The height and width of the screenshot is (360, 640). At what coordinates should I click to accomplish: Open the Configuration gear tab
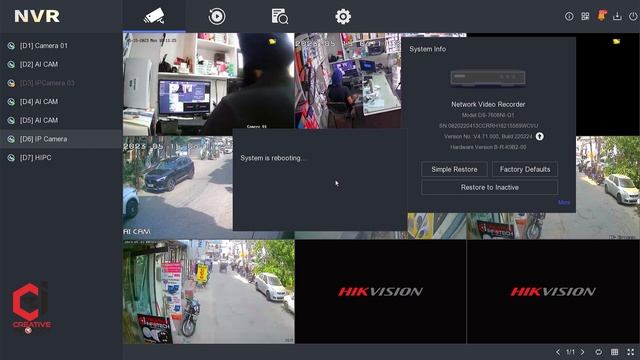pyautogui.click(x=343, y=16)
